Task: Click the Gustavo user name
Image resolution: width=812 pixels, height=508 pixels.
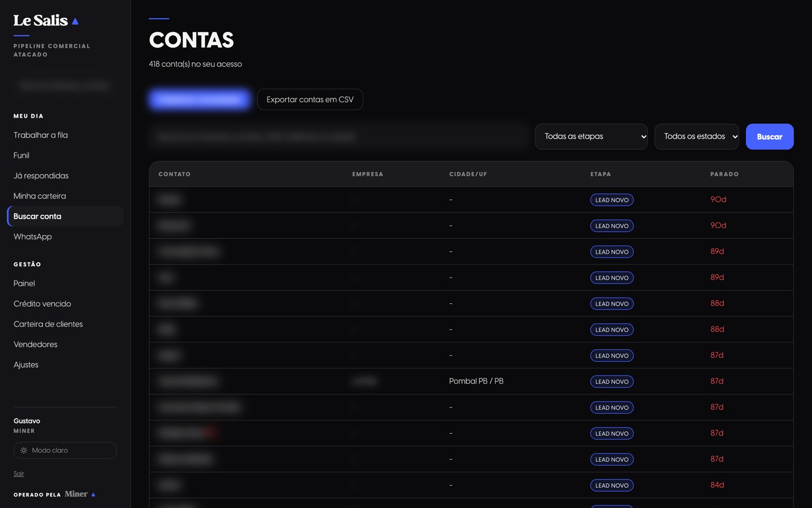Action: 27,421
